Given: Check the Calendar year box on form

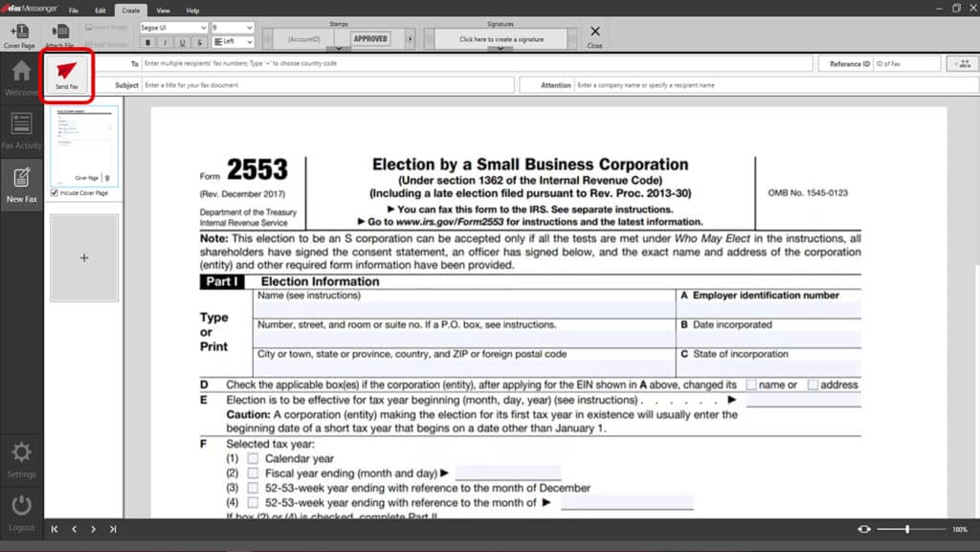Looking at the screenshot, I should coord(253,459).
